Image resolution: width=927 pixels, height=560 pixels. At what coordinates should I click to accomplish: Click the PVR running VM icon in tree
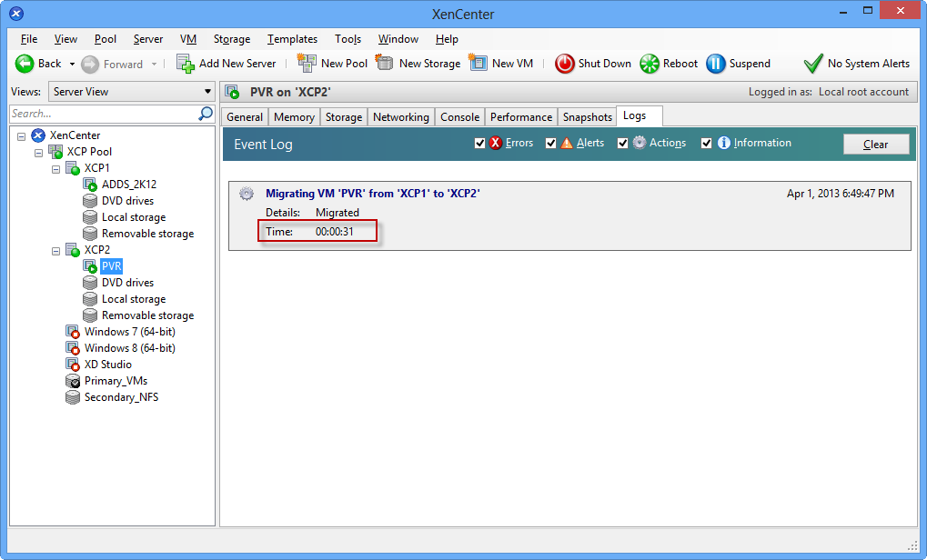pos(90,266)
